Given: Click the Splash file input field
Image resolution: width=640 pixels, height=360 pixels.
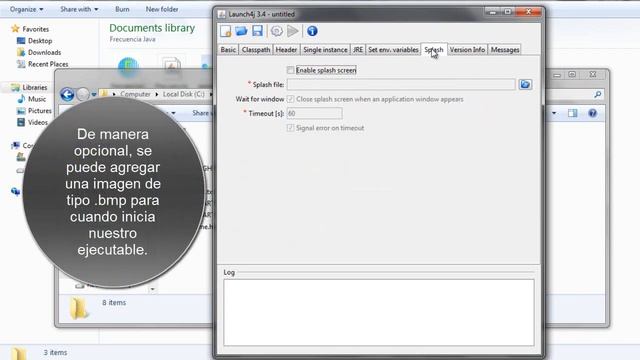Looking at the screenshot, I should (401, 84).
